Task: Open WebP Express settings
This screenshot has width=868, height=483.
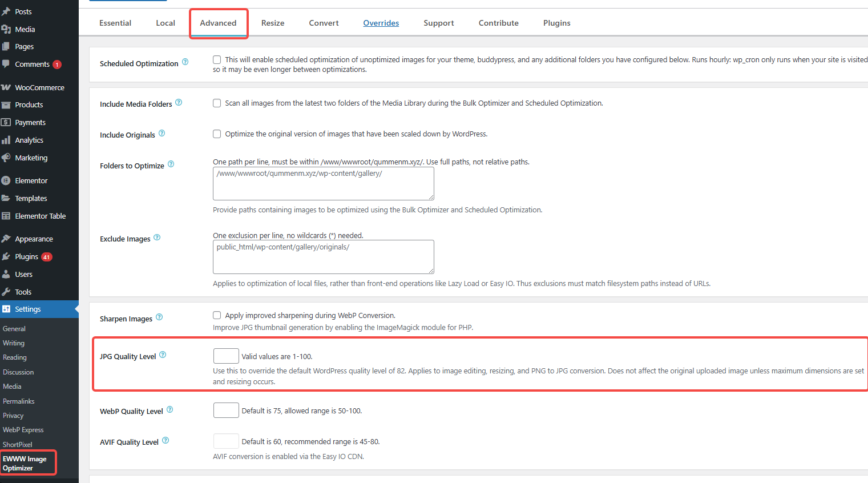Action: pos(23,429)
